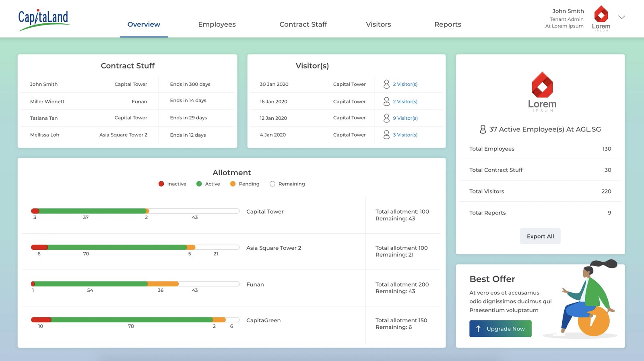Open the 3 Visitor(s) link

click(405, 135)
